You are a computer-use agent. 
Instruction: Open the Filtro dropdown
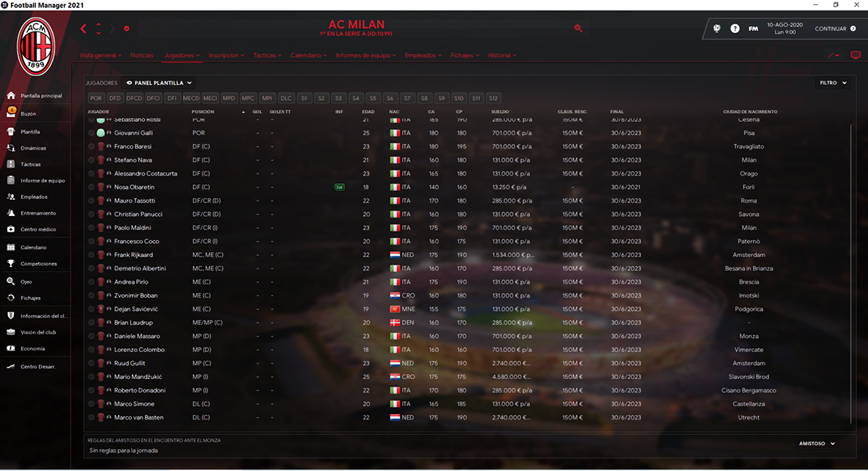click(x=833, y=83)
